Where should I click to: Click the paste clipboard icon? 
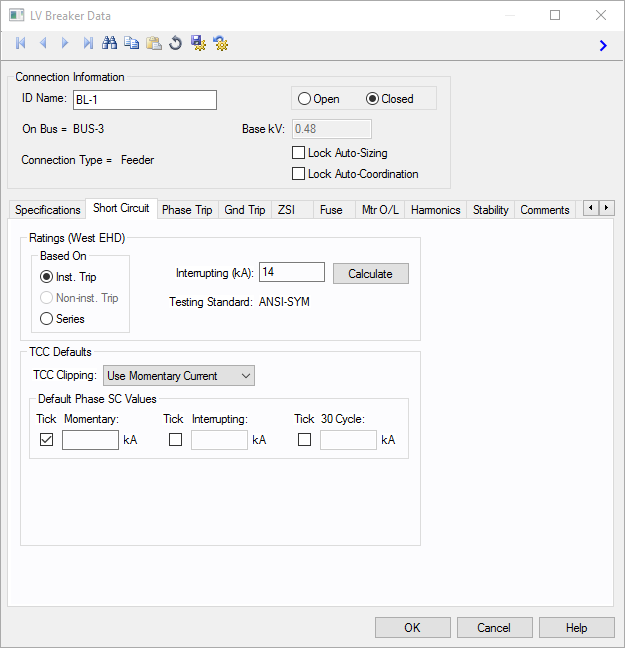(153, 43)
